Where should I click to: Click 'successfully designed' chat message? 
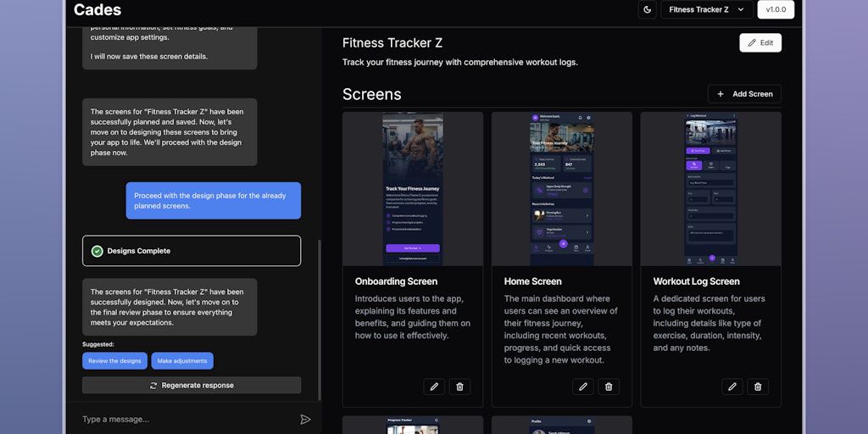pyautogui.click(x=170, y=307)
